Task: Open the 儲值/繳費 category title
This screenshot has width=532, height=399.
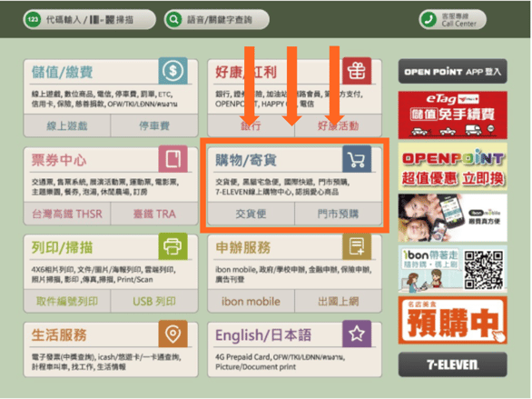Action: pos(62,72)
